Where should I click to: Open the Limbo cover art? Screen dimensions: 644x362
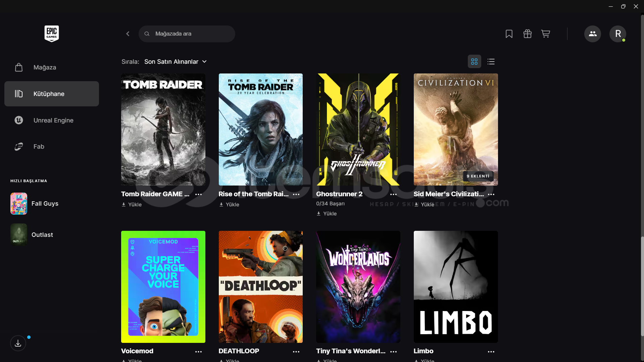tap(456, 287)
